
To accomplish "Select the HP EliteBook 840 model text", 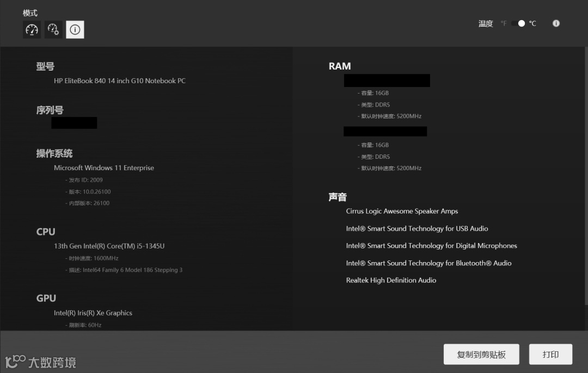I will pos(120,81).
